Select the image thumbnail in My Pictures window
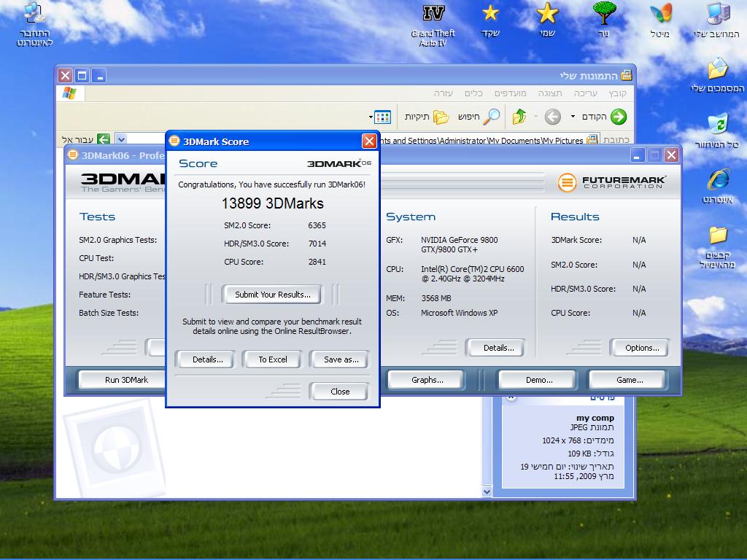 (x=115, y=448)
